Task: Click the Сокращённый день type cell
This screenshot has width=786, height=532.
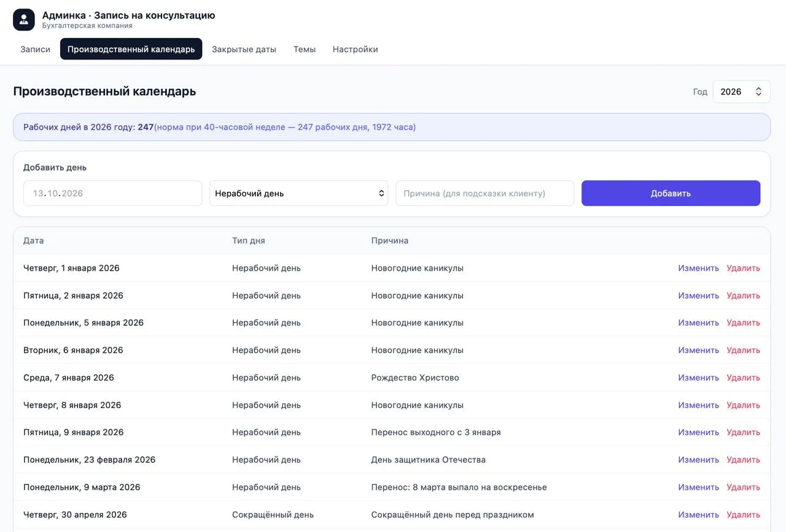Action: tap(273, 515)
